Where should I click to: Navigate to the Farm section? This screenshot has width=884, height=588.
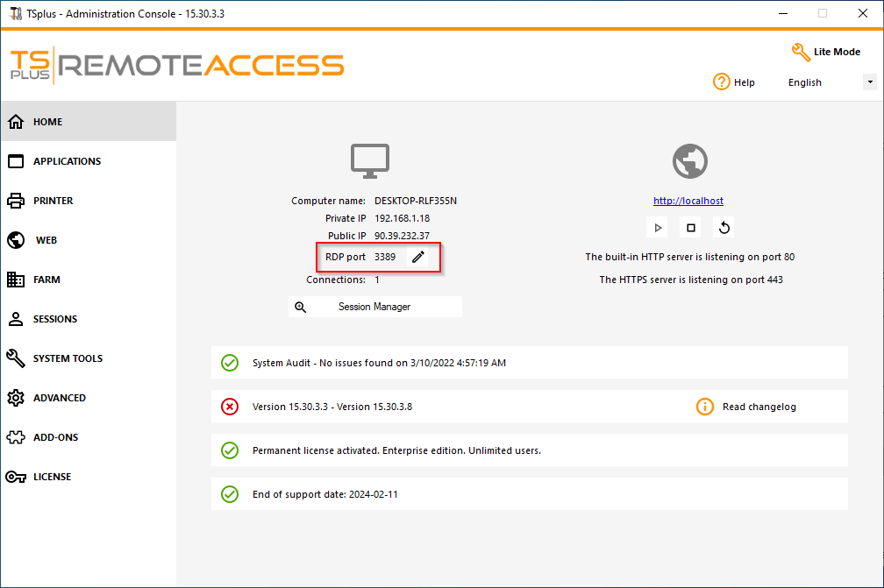tap(46, 280)
